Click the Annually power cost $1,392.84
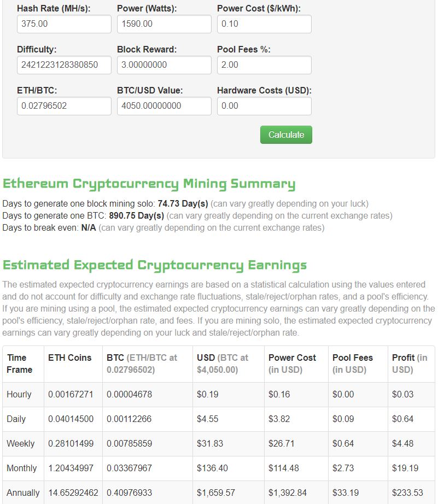Viewport: 438px width, 504px height. point(288,493)
